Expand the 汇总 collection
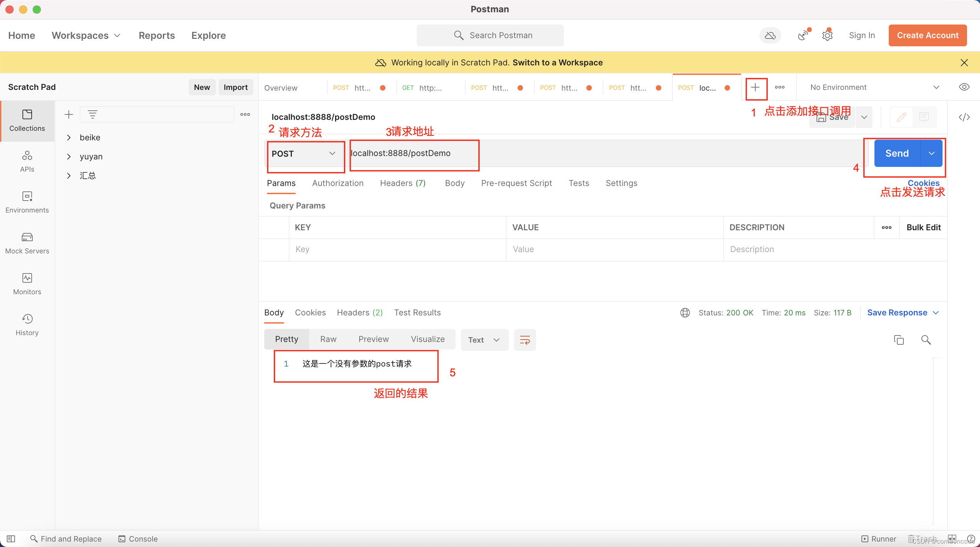980x547 pixels. pyautogui.click(x=69, y=175)
